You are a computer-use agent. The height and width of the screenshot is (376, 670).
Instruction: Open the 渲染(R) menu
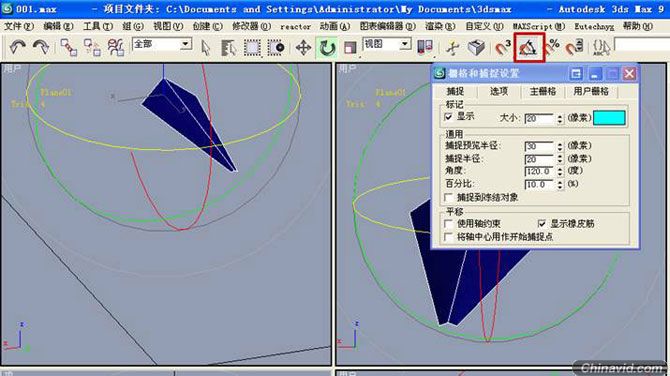pyautogui.click(x=439, y=26)
